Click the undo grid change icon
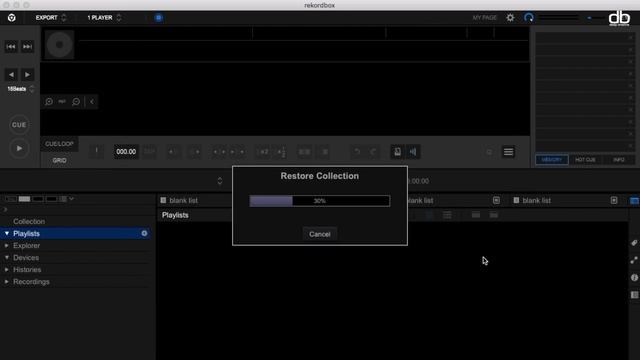This screenshot has width=640, height=360. click(357, 152)
